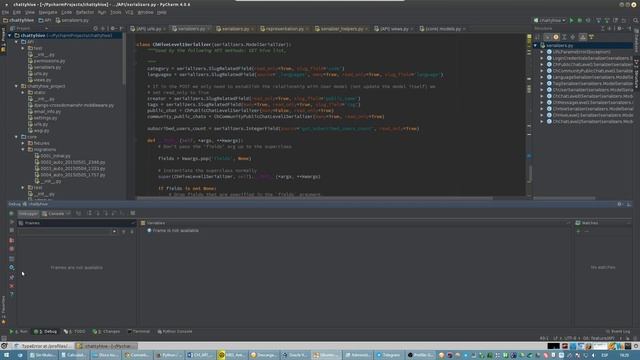Open the Code menu

(67, 12)
